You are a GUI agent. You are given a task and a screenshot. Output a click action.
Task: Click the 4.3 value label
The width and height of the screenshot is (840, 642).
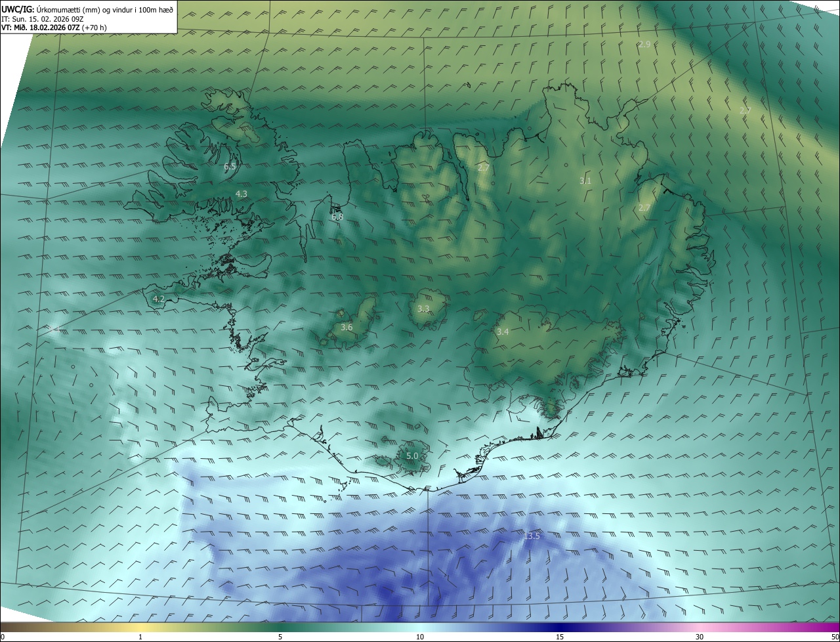241,194
